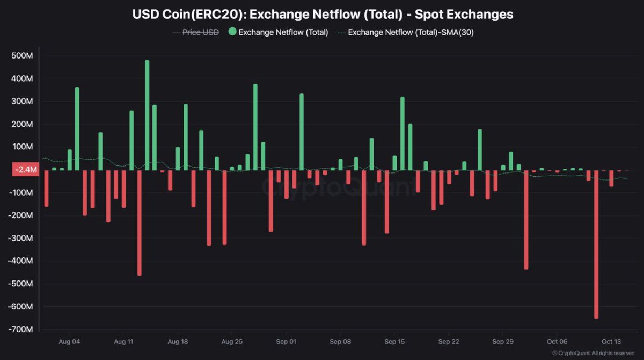
Task: Click the Aug 04 date label
Action: pos(69,341)
